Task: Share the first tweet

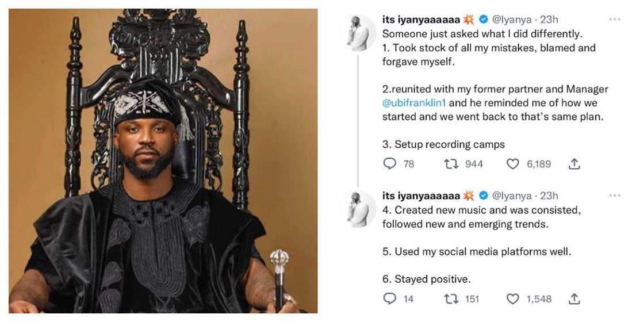Action: coord(573,164)
